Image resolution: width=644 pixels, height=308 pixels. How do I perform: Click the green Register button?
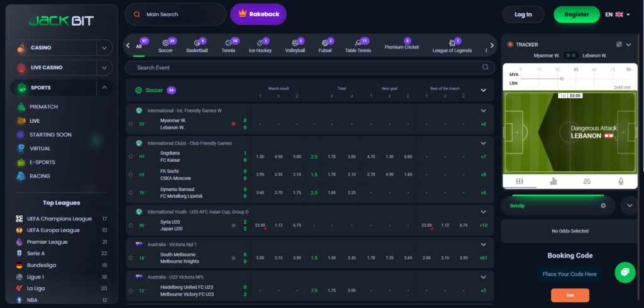(576, 14)
